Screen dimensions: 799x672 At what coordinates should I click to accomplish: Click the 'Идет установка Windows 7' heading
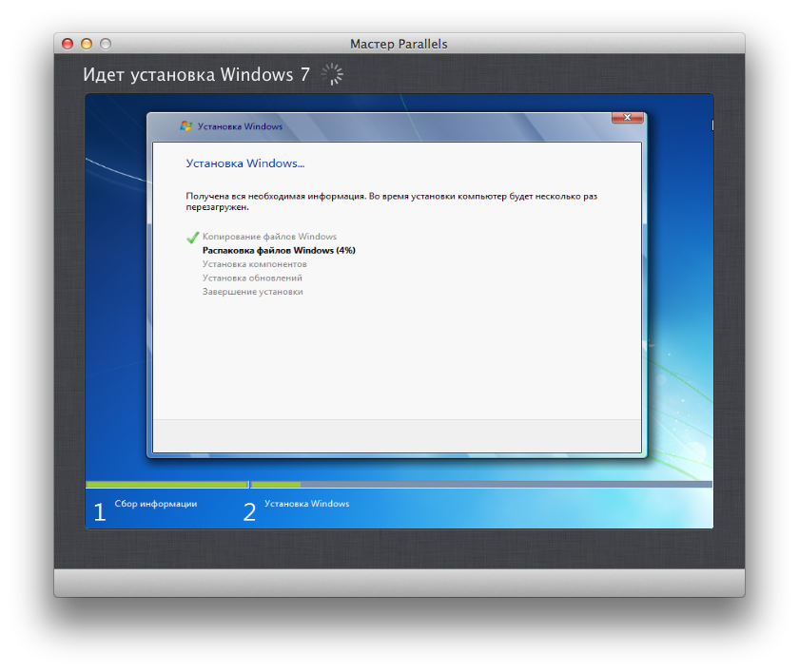[197, 75]
